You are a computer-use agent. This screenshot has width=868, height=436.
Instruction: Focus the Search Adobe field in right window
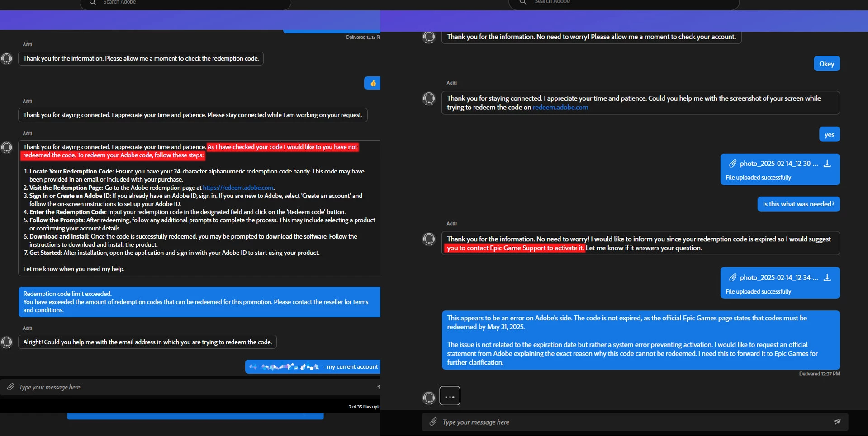[624, 4]
